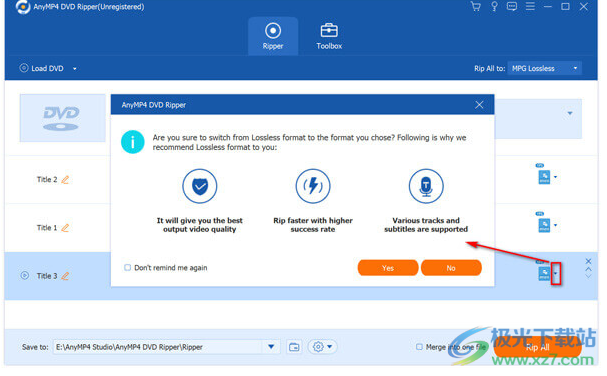Expand the Load DVD dropdown arrow
This screenshot has width=607, height=376.
click(x=75, y=69)
